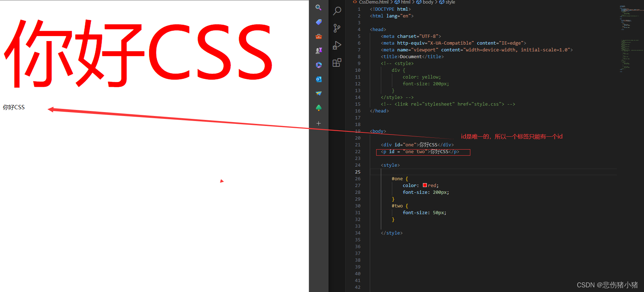This screenshot has height=292, width=644.
Task: Open VS Code Run and Debug view
Action: (x=337, y=45)
